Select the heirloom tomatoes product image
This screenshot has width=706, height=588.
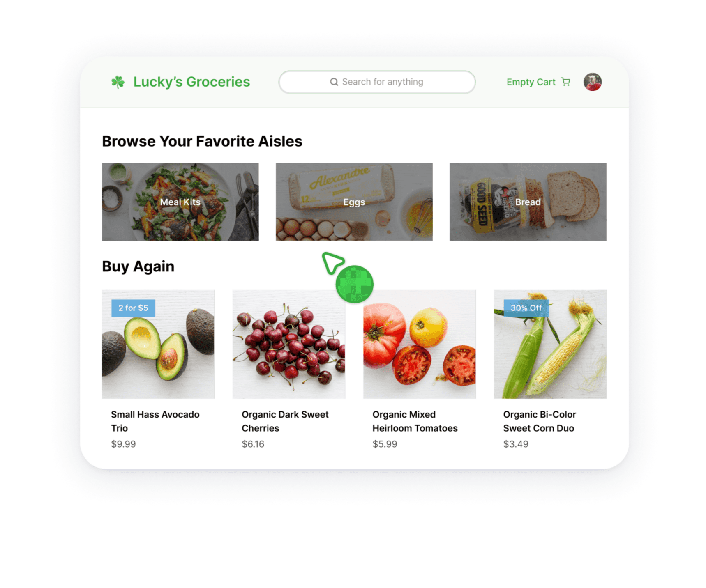click(420, 345)
